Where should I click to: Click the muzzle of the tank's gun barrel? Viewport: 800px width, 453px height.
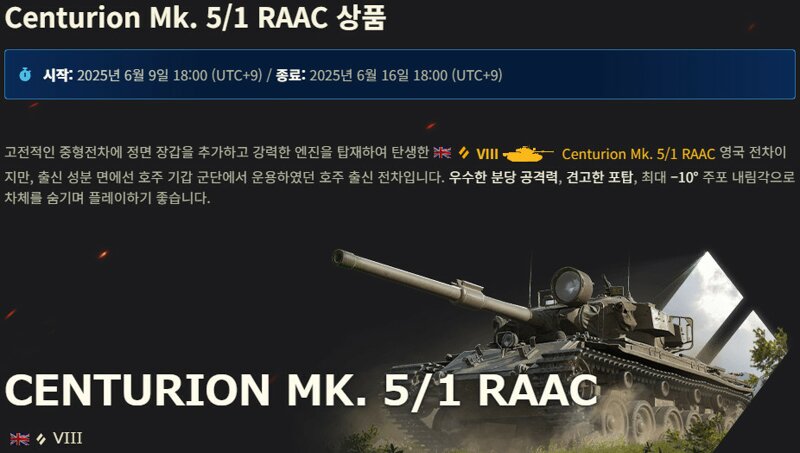pos(341,257)
